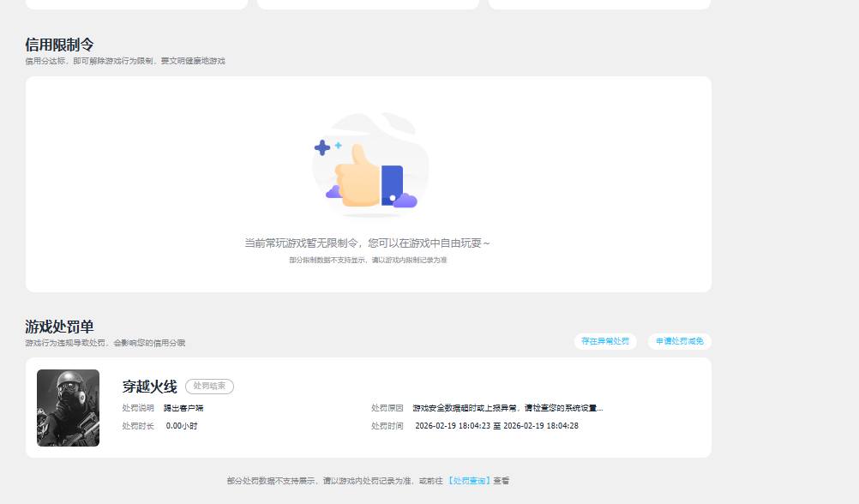Click the 信用分达标 subtitle text
859x504 pixels.
(125, 61)
